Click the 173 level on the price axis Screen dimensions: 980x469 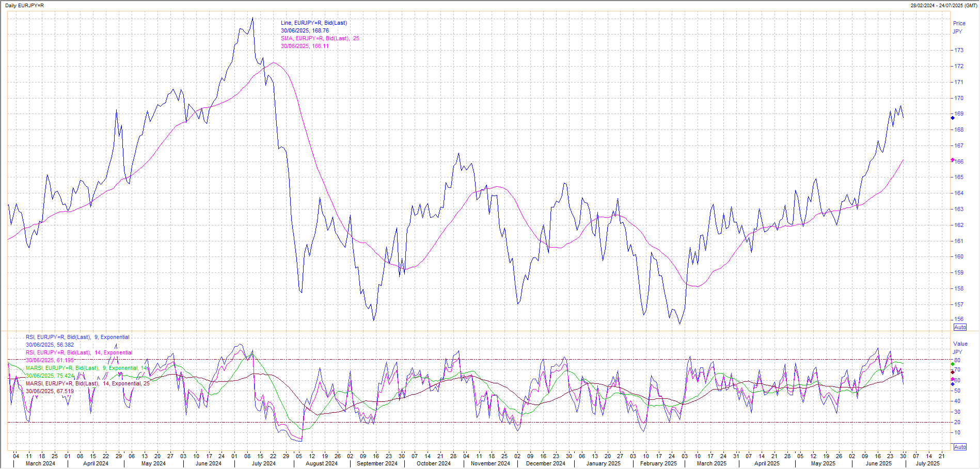[959, 50]
